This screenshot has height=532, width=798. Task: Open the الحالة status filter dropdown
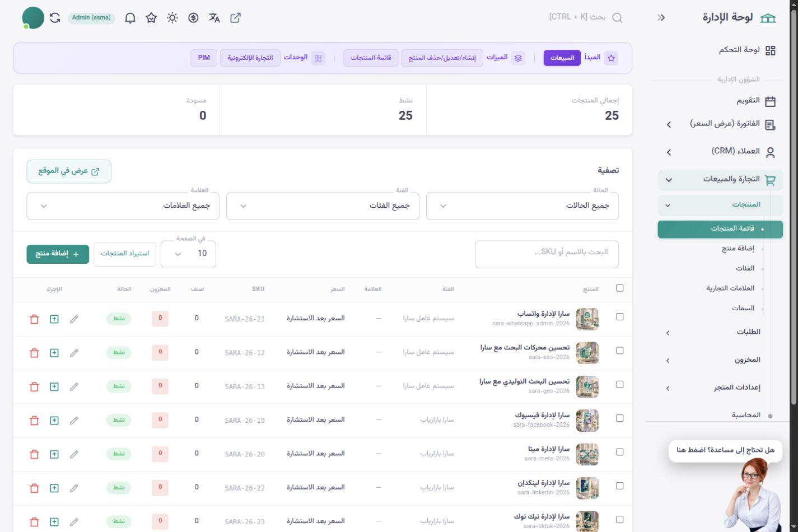[522, 206]
